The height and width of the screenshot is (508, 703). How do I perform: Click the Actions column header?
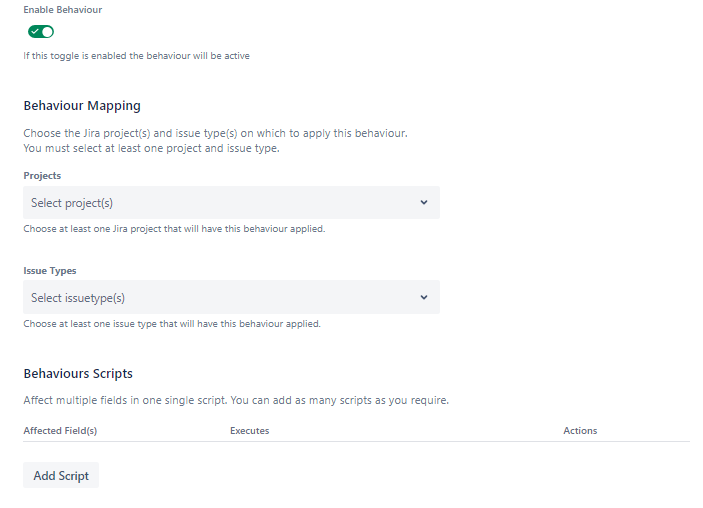580,431
